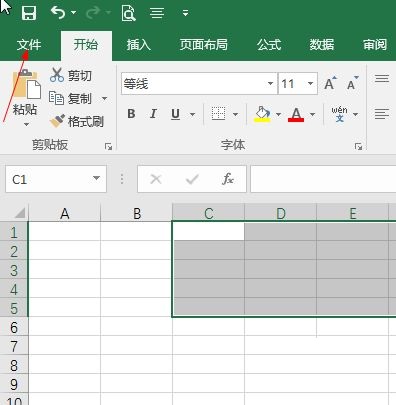The width and height of the screenshot is (396, 405).
Task: Click the Save icon in quick access toolbar
Action: coord(29,13)
